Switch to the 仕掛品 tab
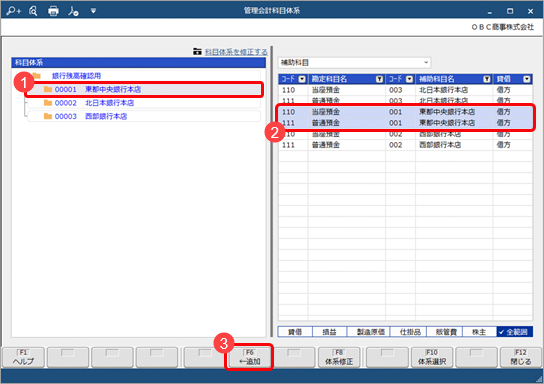This screenshot has width=544, height=384. click(408, 332)
